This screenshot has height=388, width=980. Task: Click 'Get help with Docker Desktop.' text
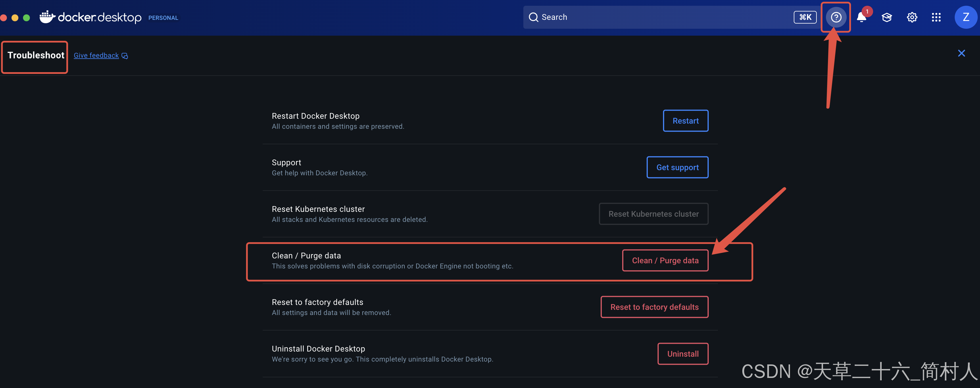click(x=320, y=173)
